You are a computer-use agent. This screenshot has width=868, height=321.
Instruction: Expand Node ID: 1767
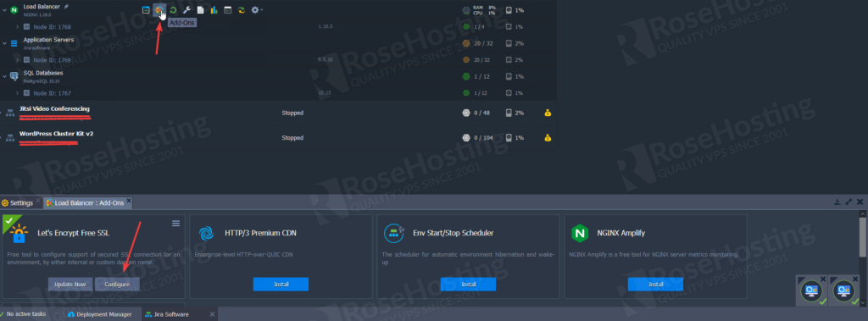coord(18,93)
